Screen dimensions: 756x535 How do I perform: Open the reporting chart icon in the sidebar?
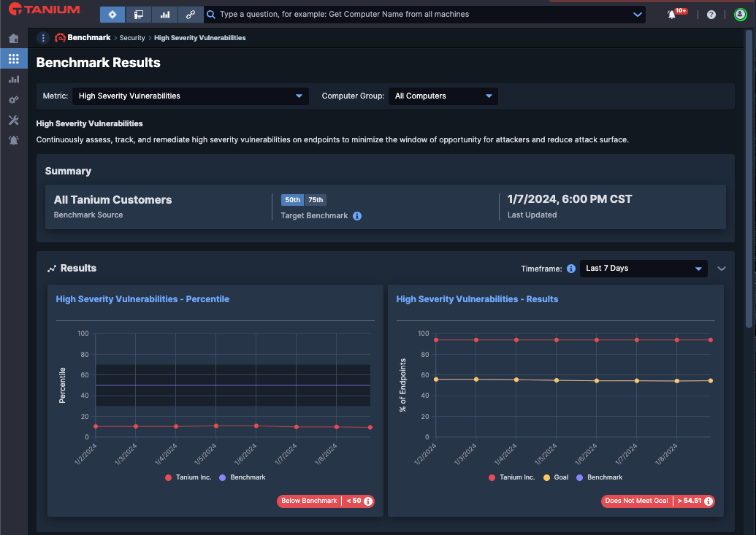pyautogui.click(x=13, y=79)
